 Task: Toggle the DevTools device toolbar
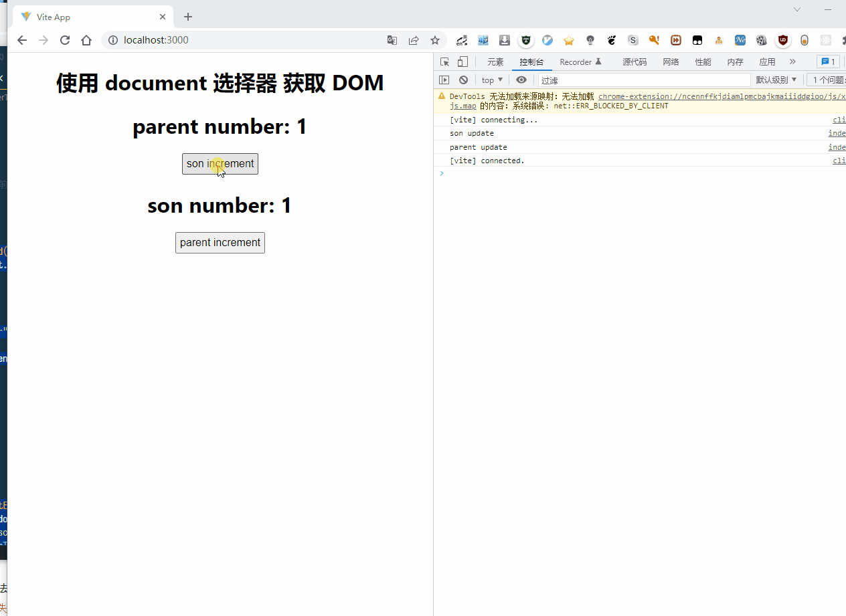coord(462,62)
